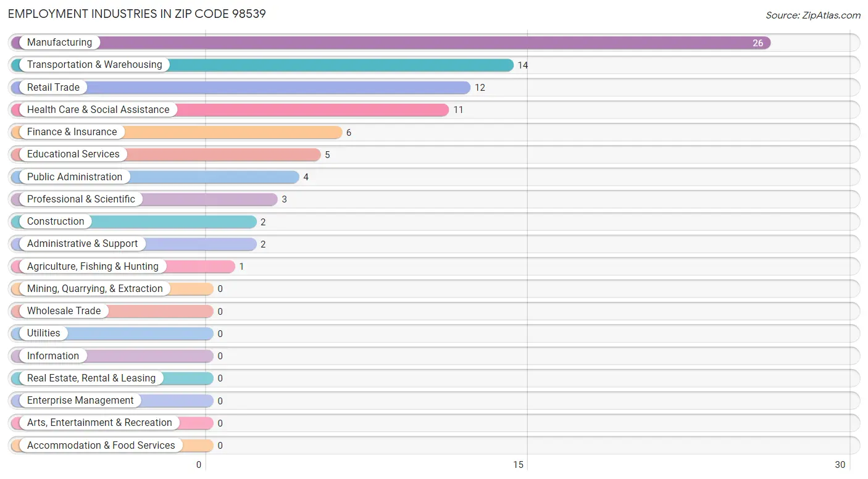The image size is (868, 479).
Task: Click the Arts, Entertainment & Recreation value 0
Action: tap(220, 423)
